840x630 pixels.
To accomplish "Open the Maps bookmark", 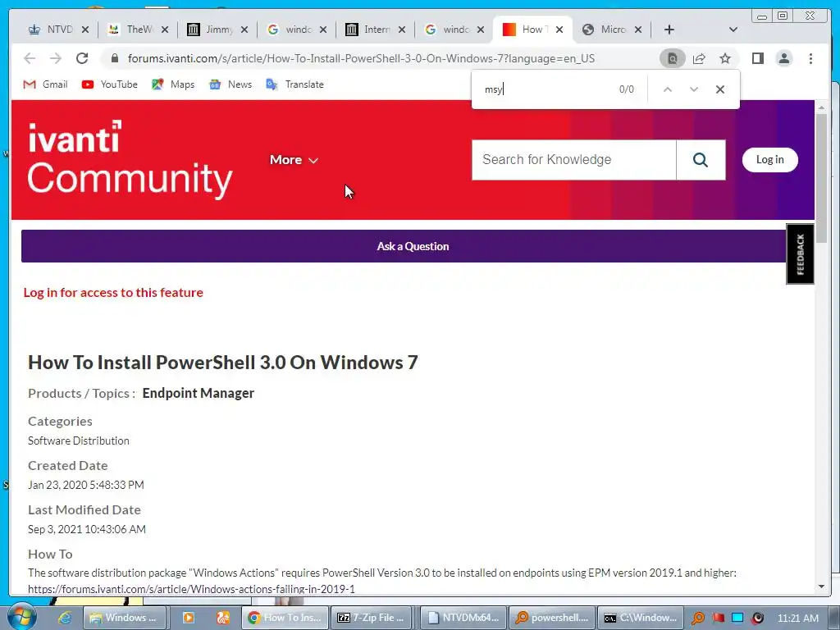I will [173, 84].
